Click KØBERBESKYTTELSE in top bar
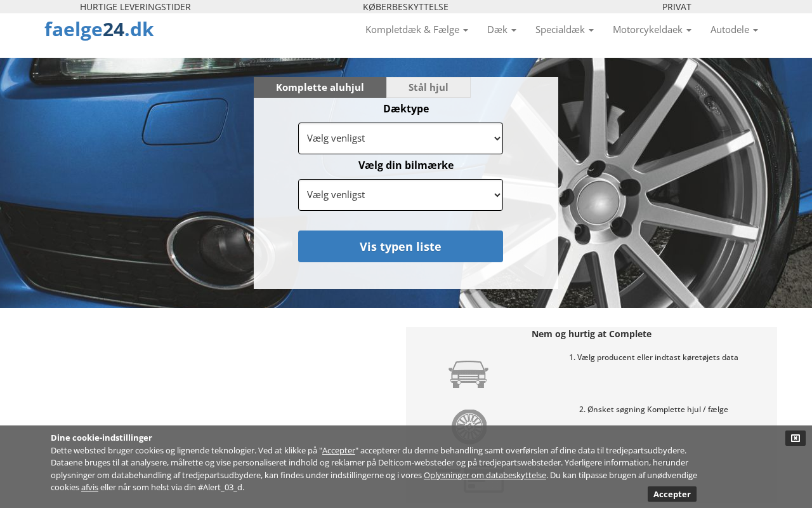 (x=405, y=7)
